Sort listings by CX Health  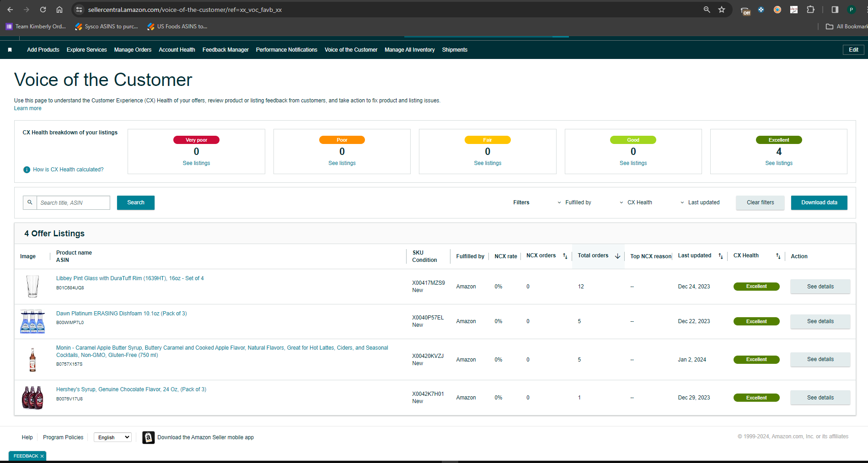point(778,256)
